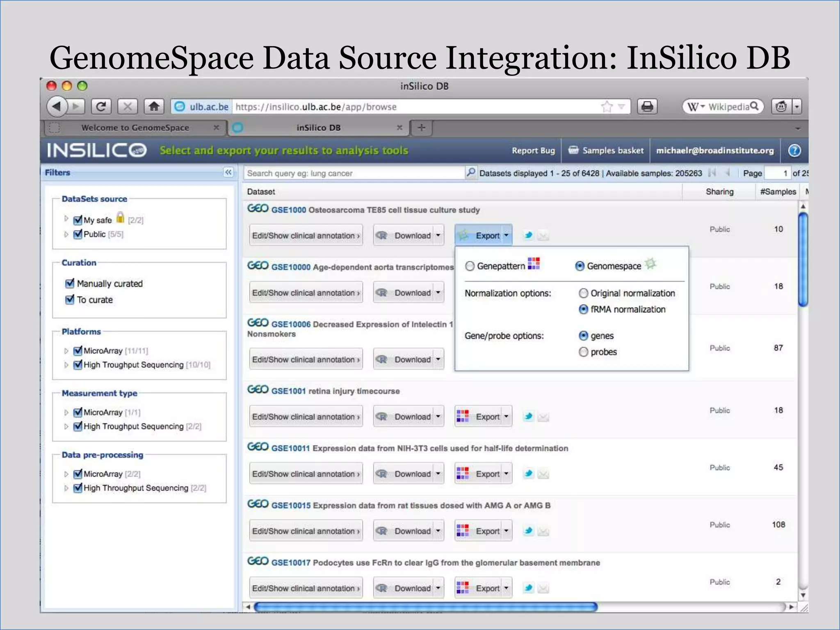Viewport: 840px width, 630px height.
Task: Click the vertical scrollbar thumb of dataset list
Action: pyautogui.click(x=803, y=259)
